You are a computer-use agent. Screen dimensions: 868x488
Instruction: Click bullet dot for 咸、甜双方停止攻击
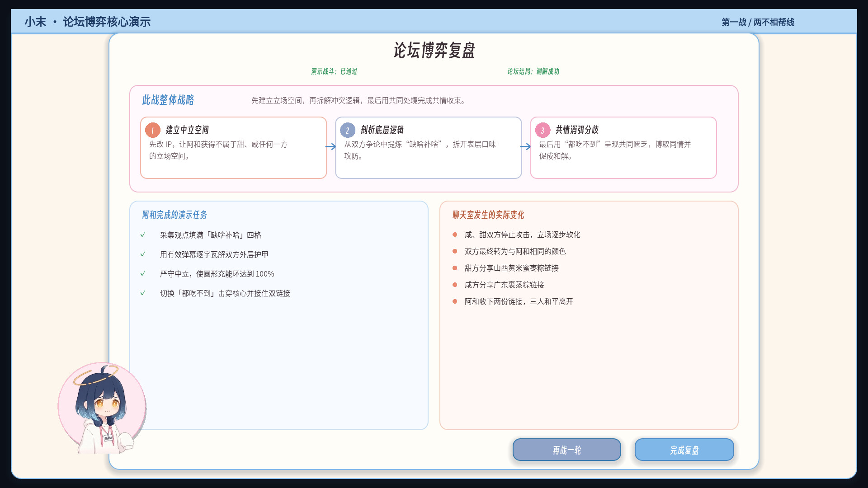455,235
